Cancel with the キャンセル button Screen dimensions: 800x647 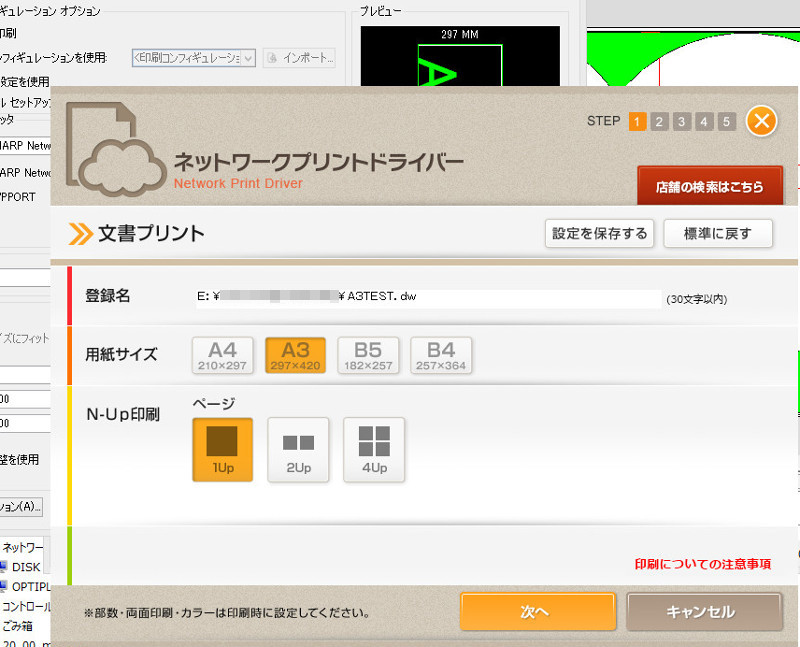click(704, 611)
